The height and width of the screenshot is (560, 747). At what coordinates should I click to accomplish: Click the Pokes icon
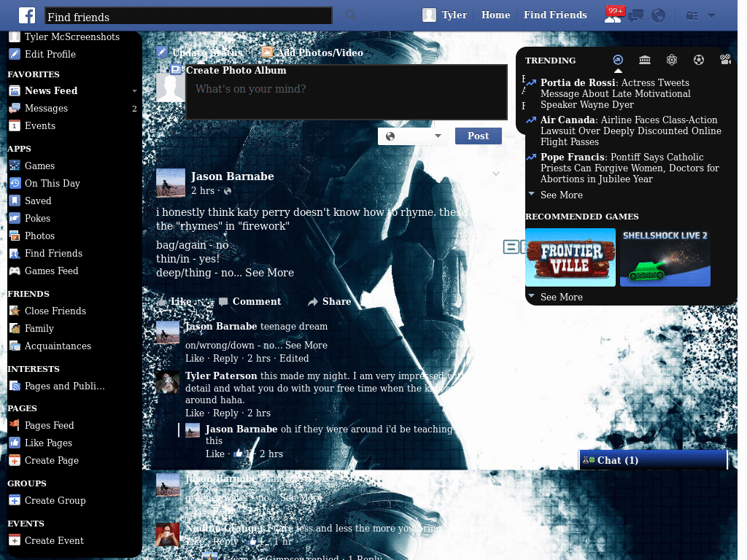pyautogui.click(x=15, y=218)
